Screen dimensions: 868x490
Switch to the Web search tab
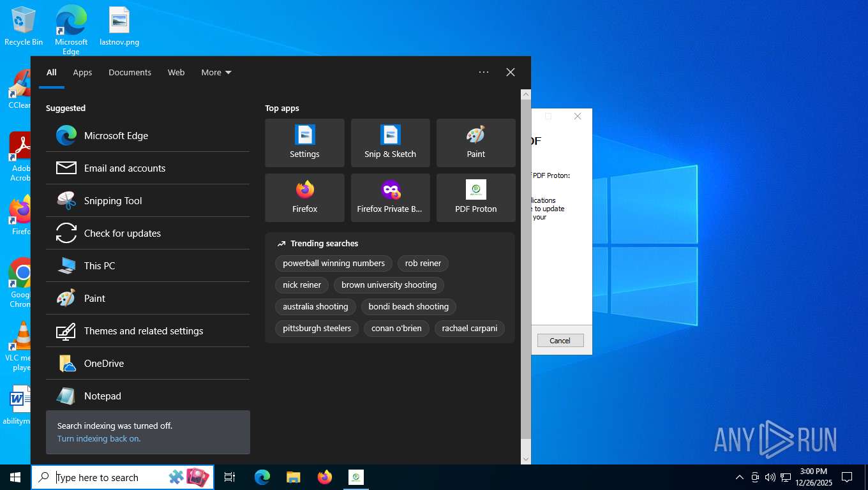[x=176, y=72]
